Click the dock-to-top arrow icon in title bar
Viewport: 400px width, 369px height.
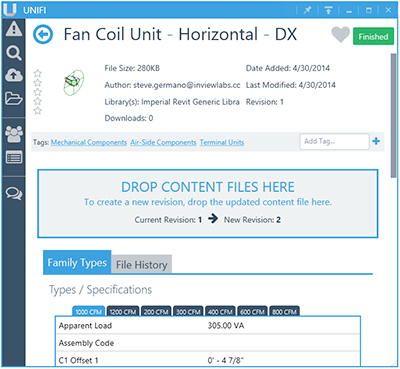click(328, 10)
